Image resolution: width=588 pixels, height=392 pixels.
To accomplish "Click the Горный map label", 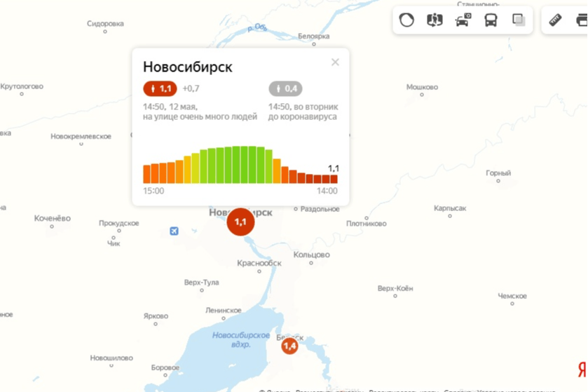I will click(x=498, y=173).
